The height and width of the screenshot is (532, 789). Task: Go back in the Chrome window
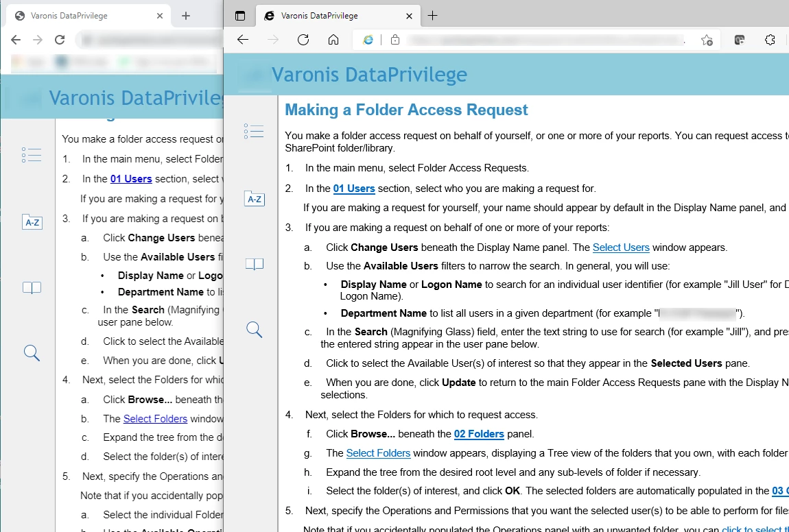point(16,40)
